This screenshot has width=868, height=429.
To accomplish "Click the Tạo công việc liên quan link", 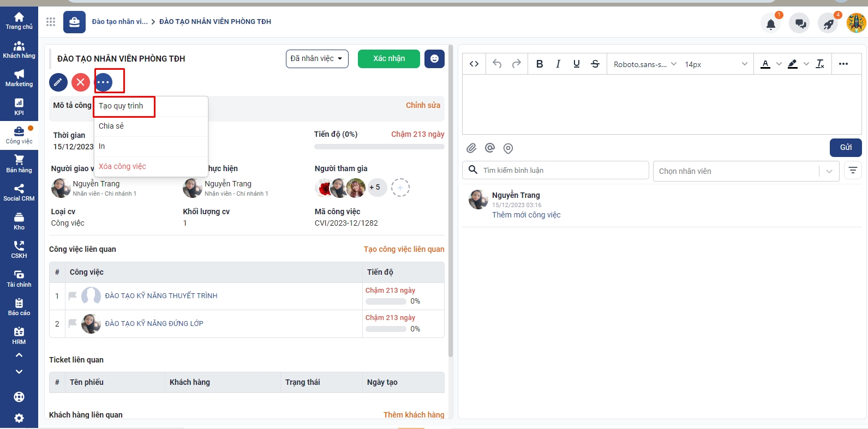I will pyautogui.click(x=404, y=249).
